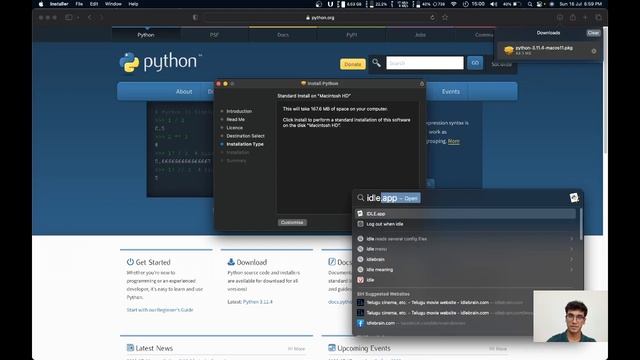Open the About navigation menu
Viewport: 640px width, 360px height.
tap(184, 91)
